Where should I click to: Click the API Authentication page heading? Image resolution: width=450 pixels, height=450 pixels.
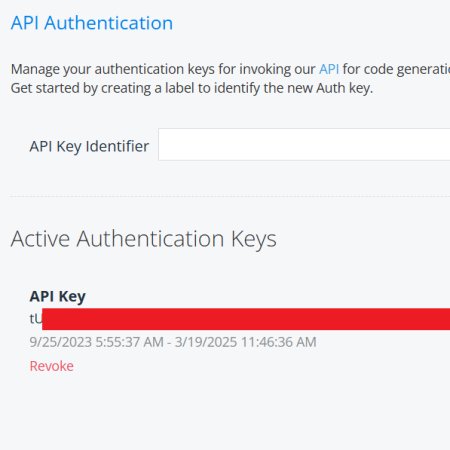[x=92, y=23]
